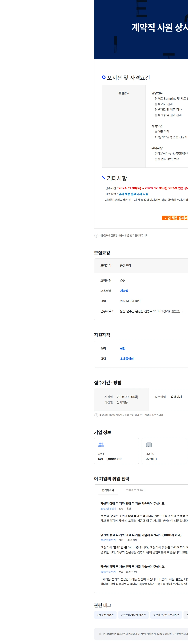This screenshot has height=644, width=188.
Task: Click the 초대졸이상 education value
Action: pos(127,359)
